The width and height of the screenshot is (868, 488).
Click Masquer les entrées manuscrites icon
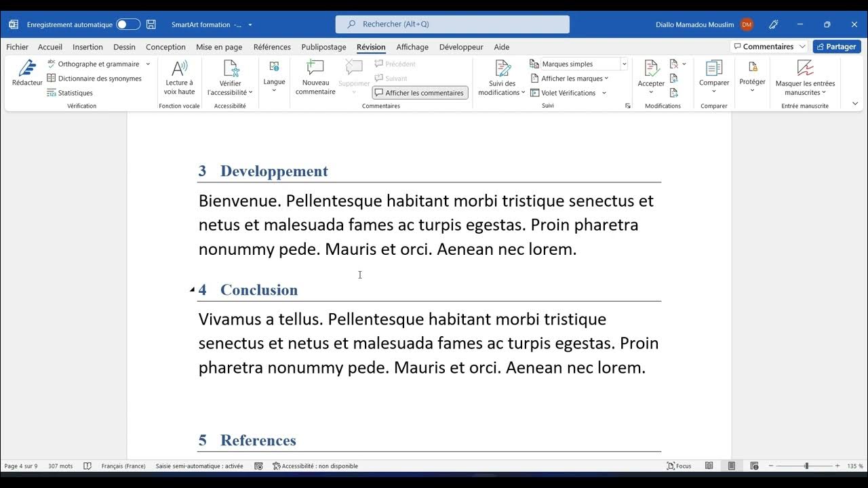pyautogui.click(x=805, y=68)
